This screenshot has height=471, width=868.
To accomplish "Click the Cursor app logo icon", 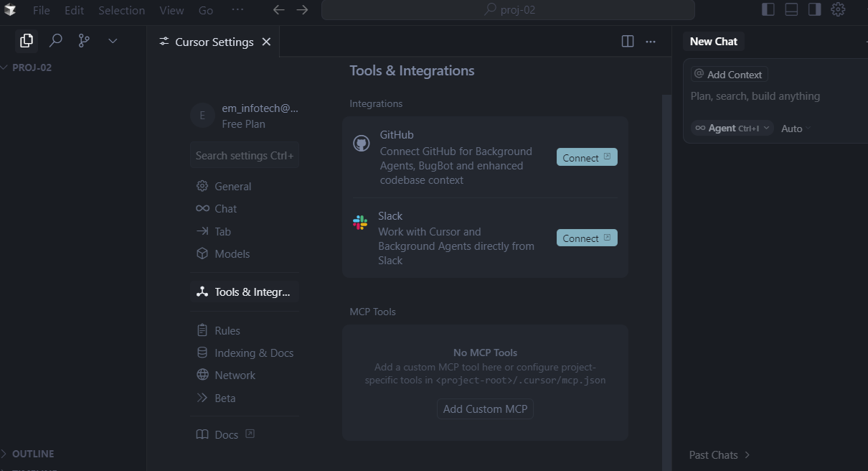I will point(10,10).
